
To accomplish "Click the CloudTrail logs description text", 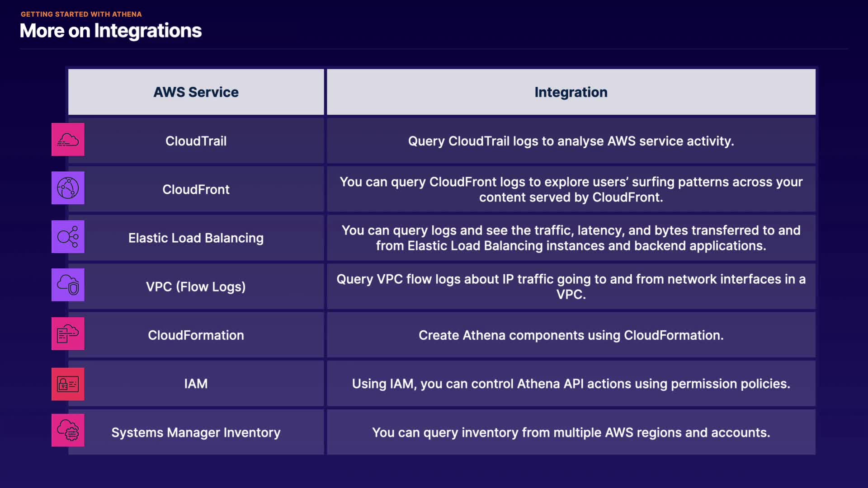I will click(x=571, y=141).
